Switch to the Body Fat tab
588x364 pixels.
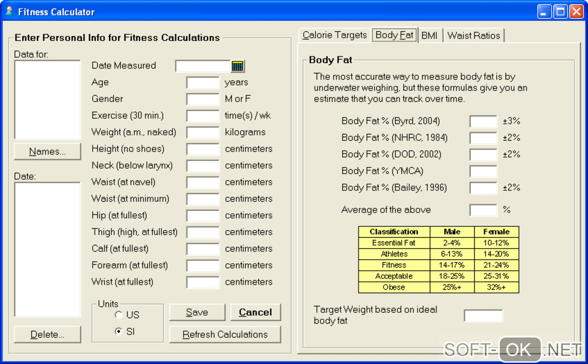point(394,35)
